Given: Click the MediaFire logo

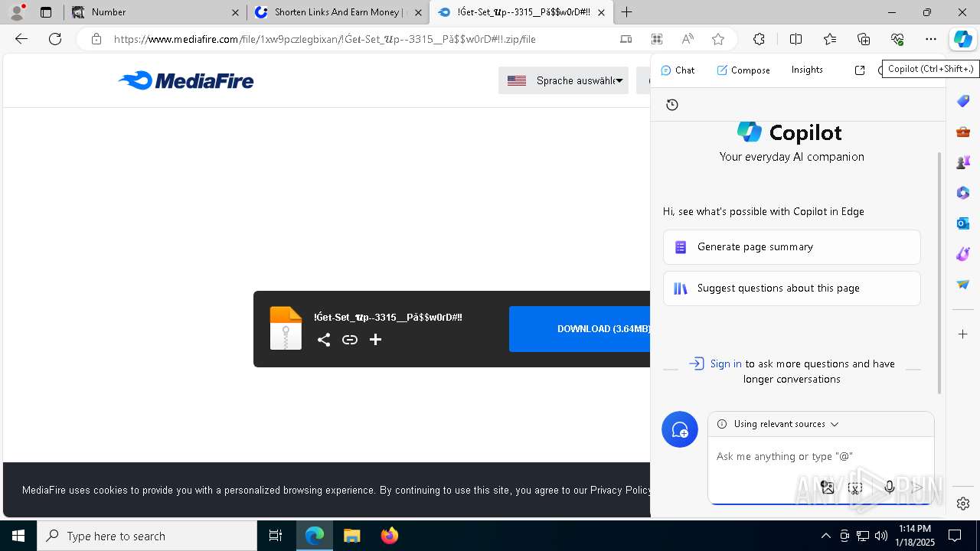Looking at the screenshot, I should point(186,80).
